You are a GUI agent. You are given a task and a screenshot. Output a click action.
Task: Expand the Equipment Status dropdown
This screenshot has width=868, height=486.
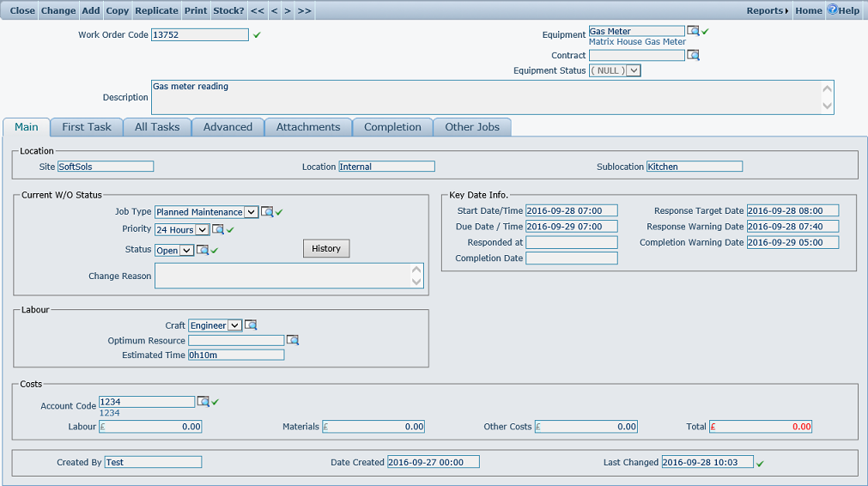634,70
